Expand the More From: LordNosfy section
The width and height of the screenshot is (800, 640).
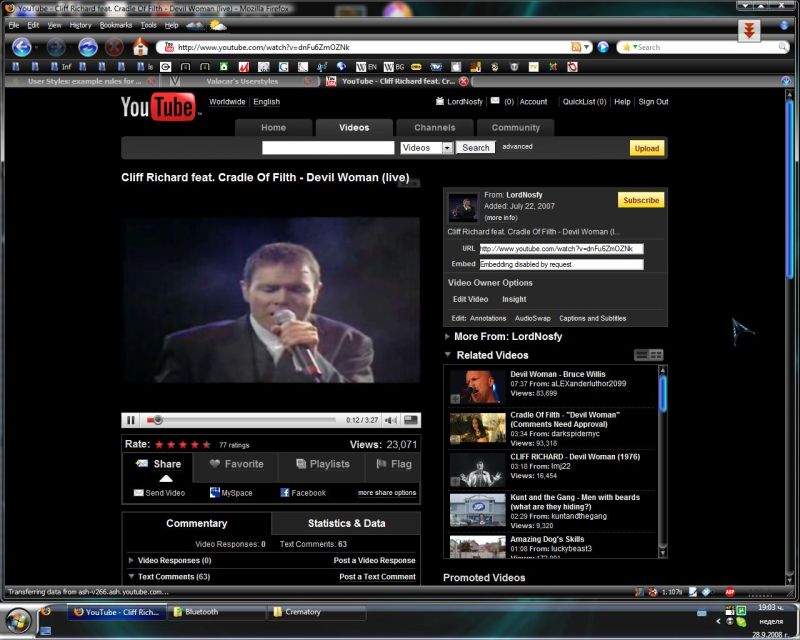pyautogui.click(x=448, y=337)
